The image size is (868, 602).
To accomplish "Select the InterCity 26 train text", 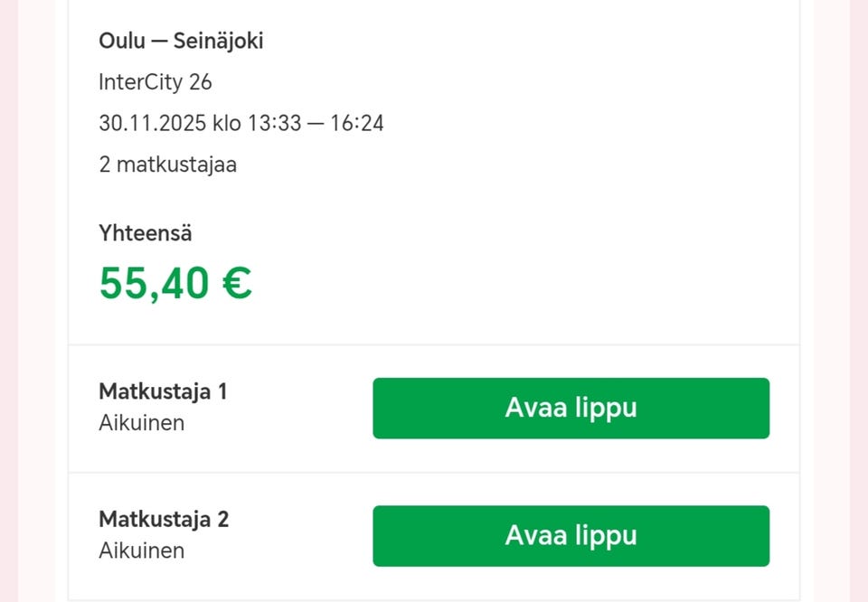I will [155, 82].
